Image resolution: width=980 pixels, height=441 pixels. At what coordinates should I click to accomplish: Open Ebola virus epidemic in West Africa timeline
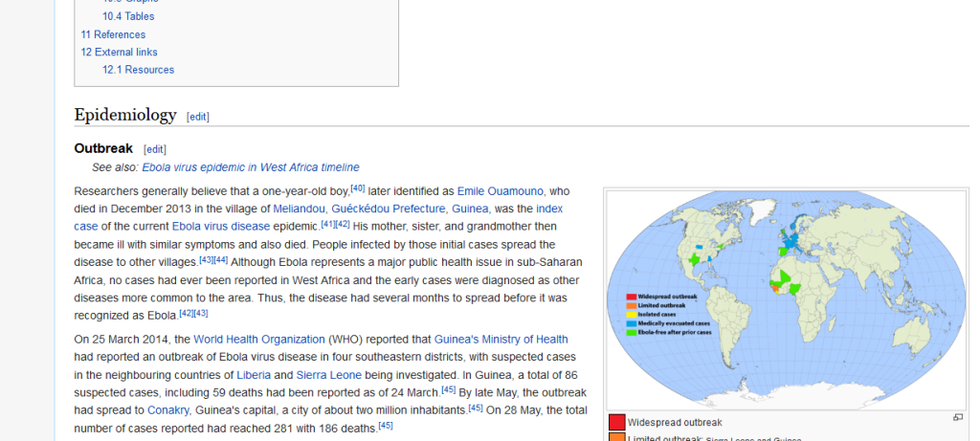coord(251,167)
